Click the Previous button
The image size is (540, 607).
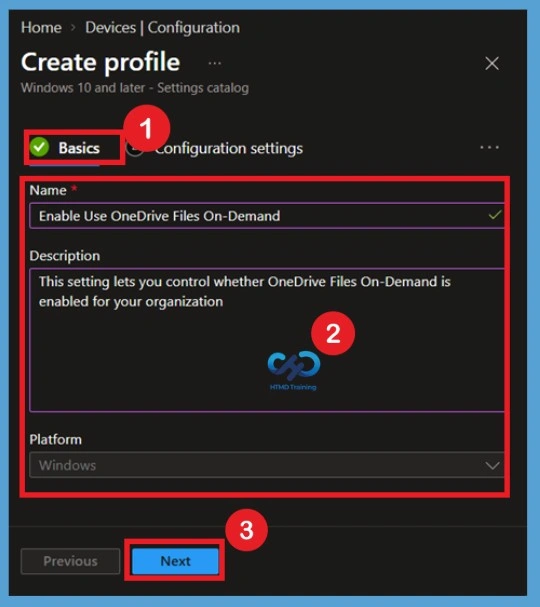pos(70,561)
